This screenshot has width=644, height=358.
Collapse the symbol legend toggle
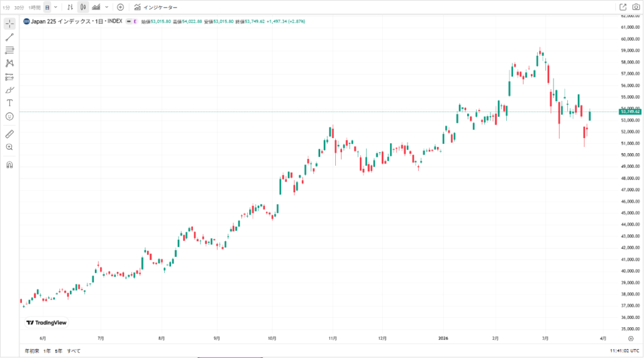(128, 21)
